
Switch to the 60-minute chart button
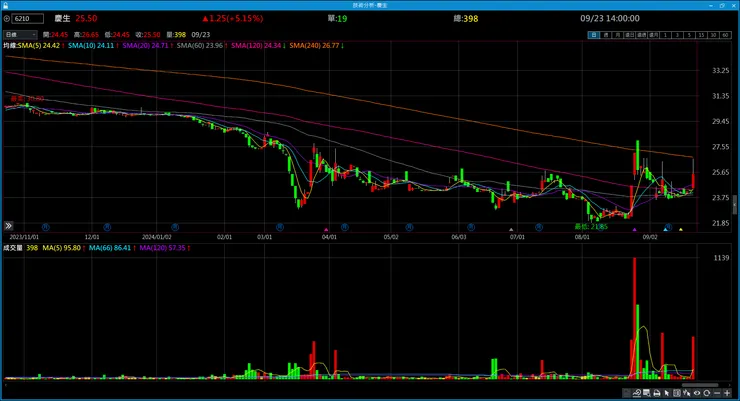coord(725,35)
